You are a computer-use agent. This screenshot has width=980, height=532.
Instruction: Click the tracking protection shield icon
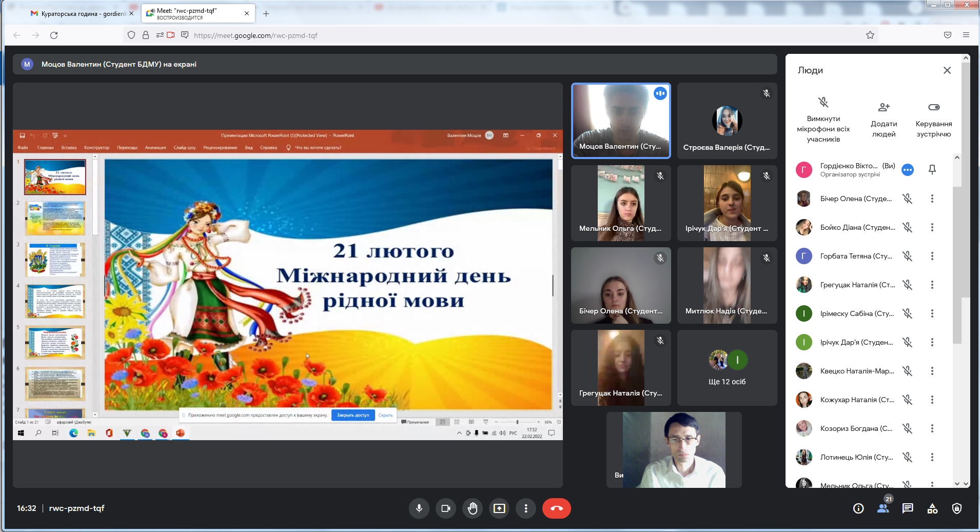coord(131,35)
